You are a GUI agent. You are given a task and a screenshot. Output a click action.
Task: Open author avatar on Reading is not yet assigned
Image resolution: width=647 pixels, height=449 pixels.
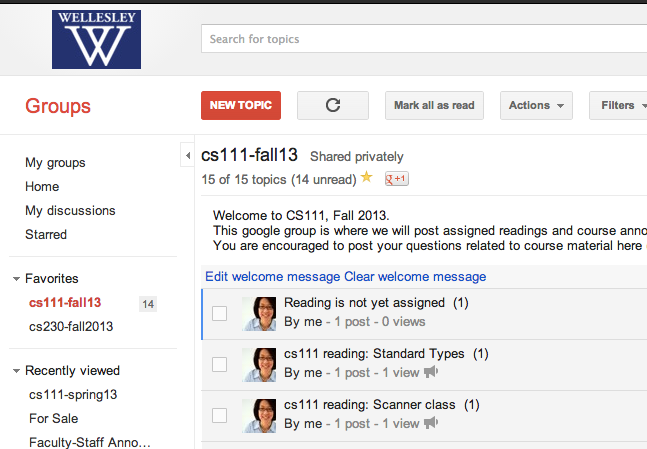coord(259,314)
